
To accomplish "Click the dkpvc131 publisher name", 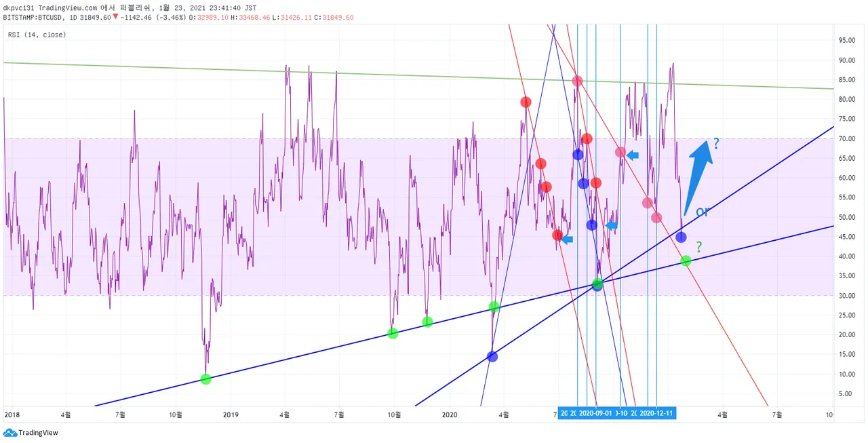I will [19, 7].
